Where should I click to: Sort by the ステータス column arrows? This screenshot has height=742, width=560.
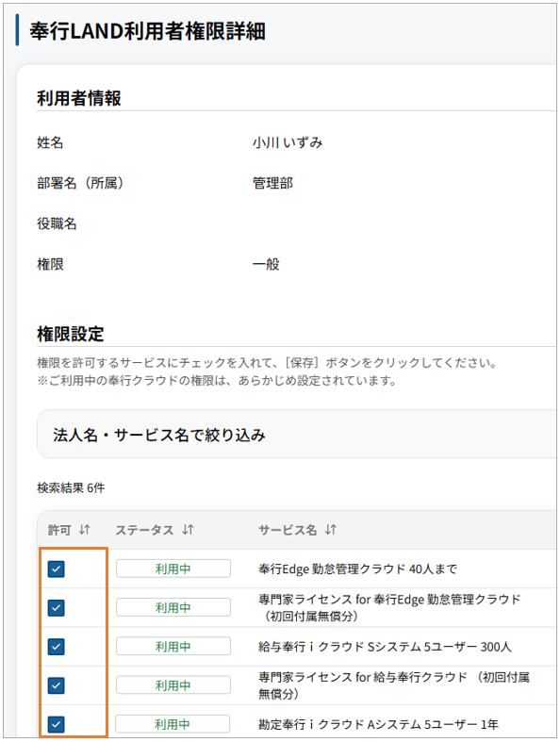tap(188, 530)
